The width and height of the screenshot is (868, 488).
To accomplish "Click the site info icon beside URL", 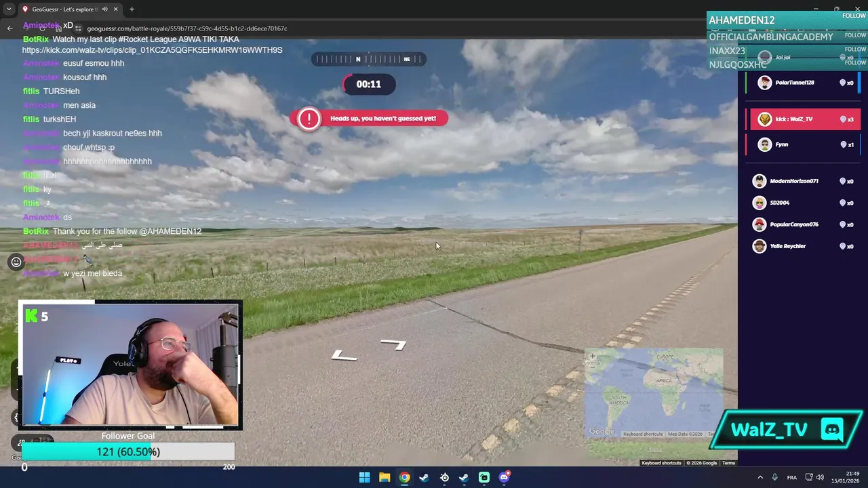I will coord(79,28).
